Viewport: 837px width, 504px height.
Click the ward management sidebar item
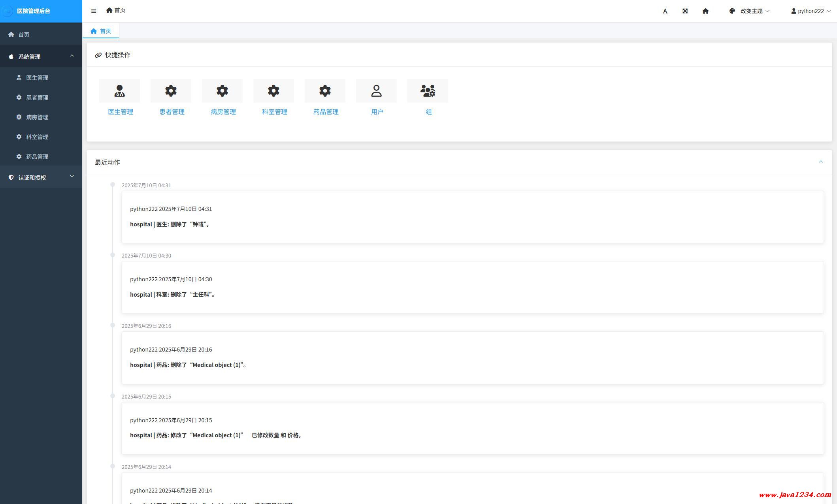coord(37,117)
